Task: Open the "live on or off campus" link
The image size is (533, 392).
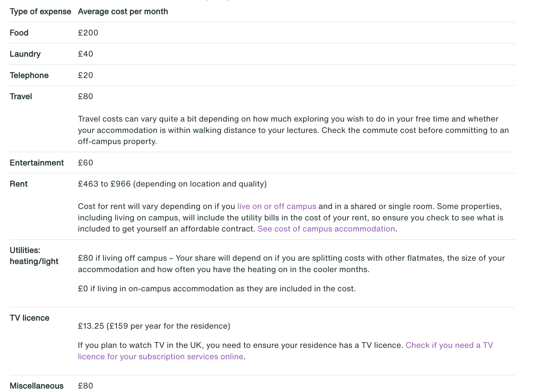Action: 277,207
